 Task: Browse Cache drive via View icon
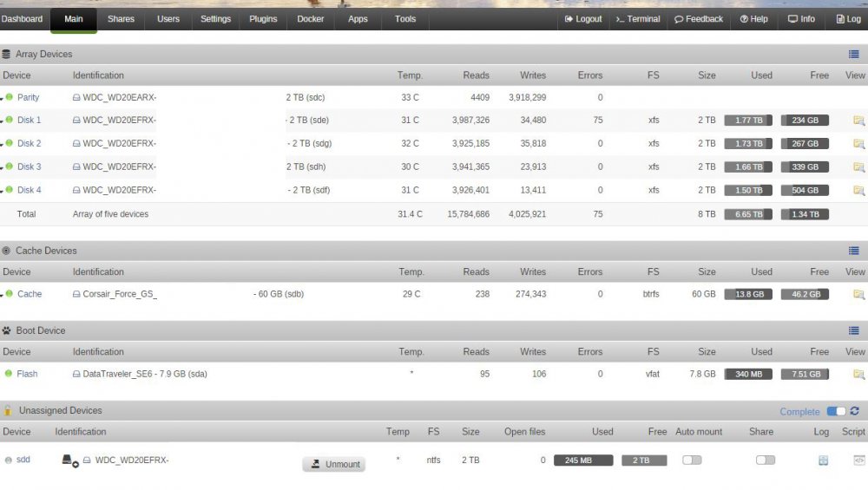(858, 294)
